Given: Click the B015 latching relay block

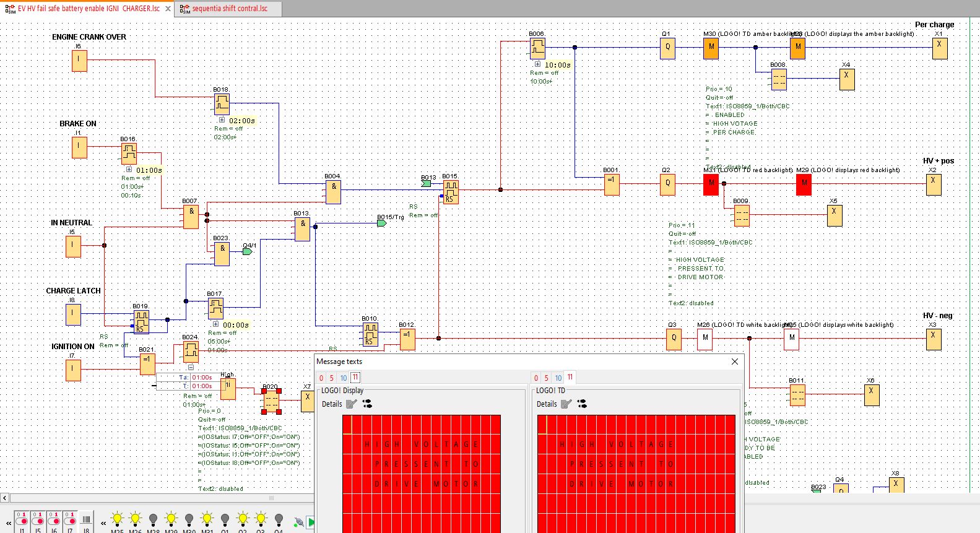Looking at the screenshot, I should click(450, 191).
